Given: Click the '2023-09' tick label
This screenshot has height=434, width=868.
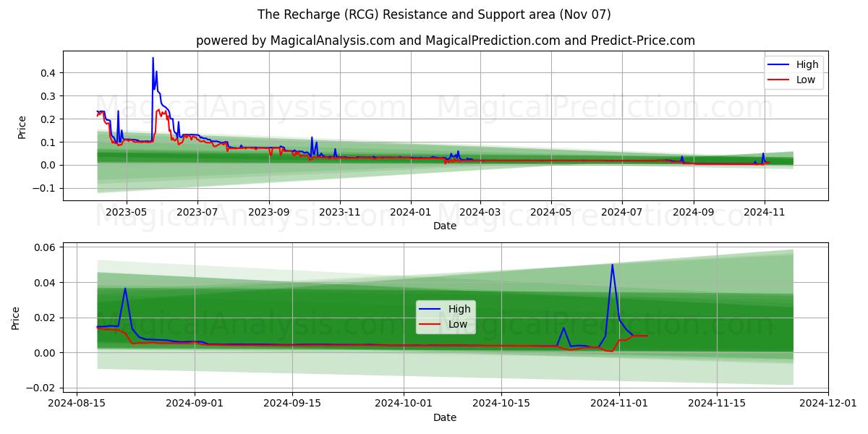Looking at the screenshot, I should point(269,212).
